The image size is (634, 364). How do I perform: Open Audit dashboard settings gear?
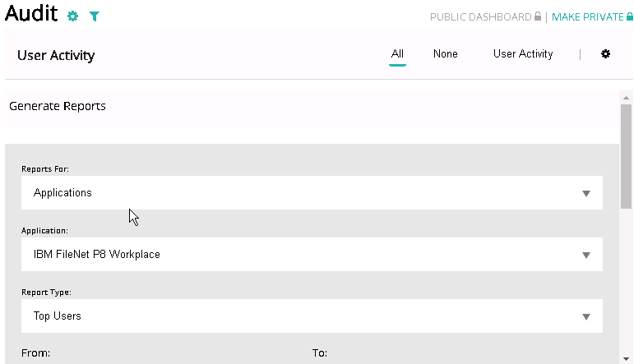coord(73,16)
